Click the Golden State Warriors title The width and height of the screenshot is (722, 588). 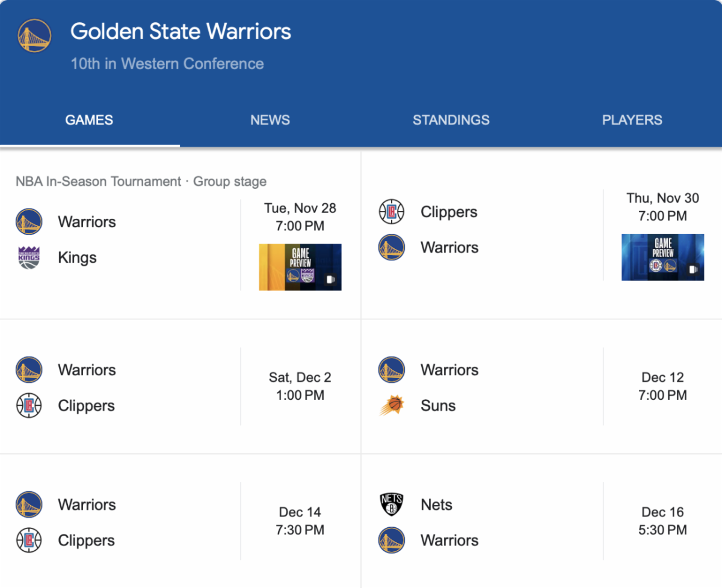click(x=180, y=31)
